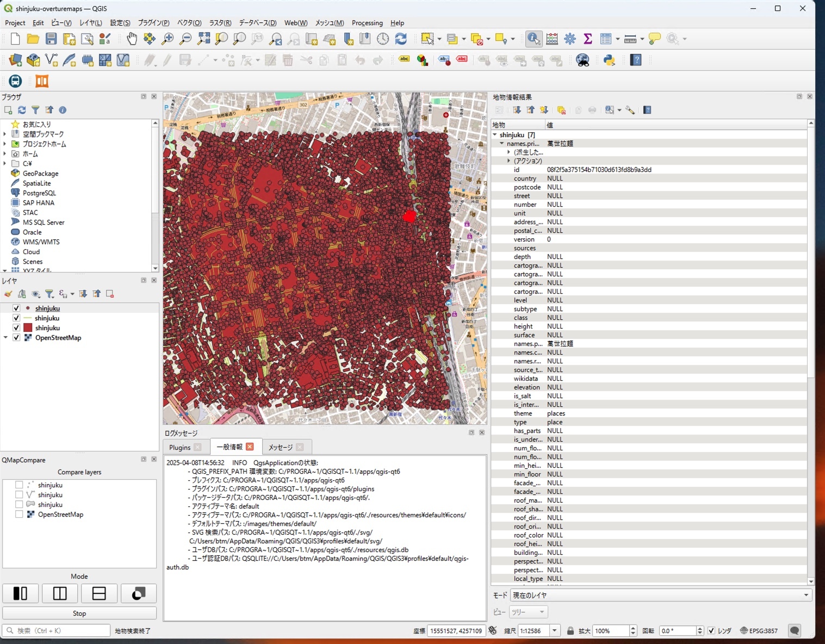Open the scale dropdown 1:12586
This screenshot has width=825, height=644.
[555, 630]
